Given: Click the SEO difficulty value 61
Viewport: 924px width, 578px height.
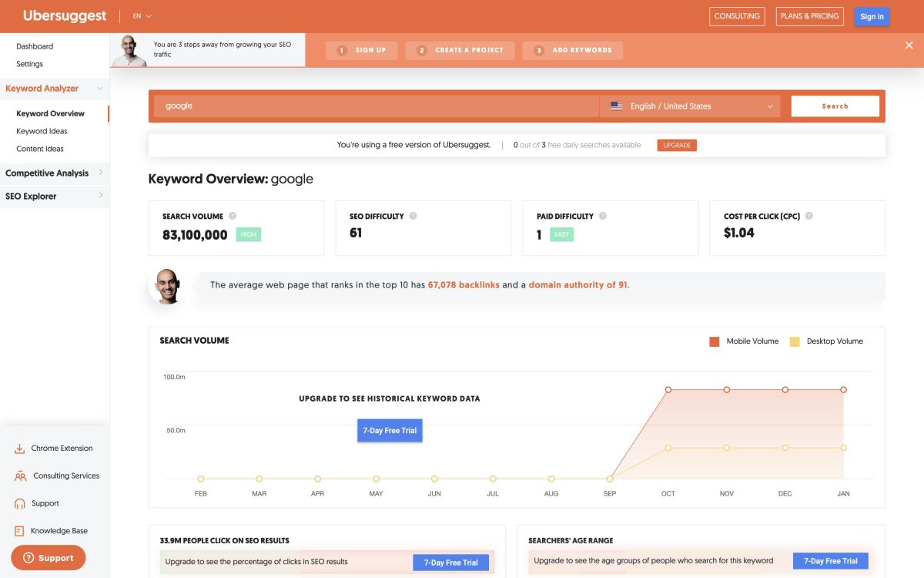Looking at the screenshot, I should pos(356,233).
